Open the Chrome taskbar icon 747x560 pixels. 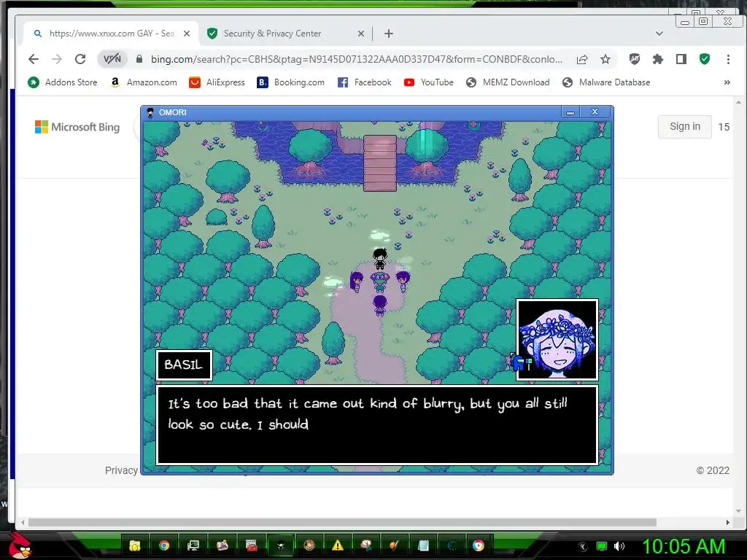pyautogui.click(x=164, y=545)
